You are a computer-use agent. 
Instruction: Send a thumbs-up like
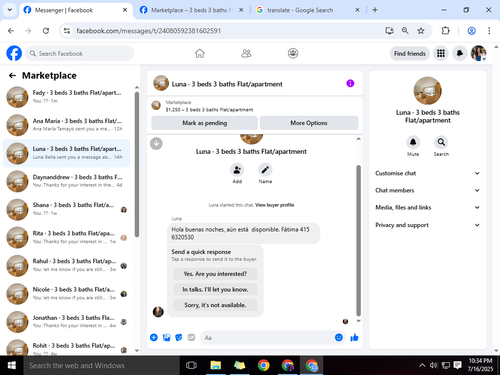[x=354, y=337]
